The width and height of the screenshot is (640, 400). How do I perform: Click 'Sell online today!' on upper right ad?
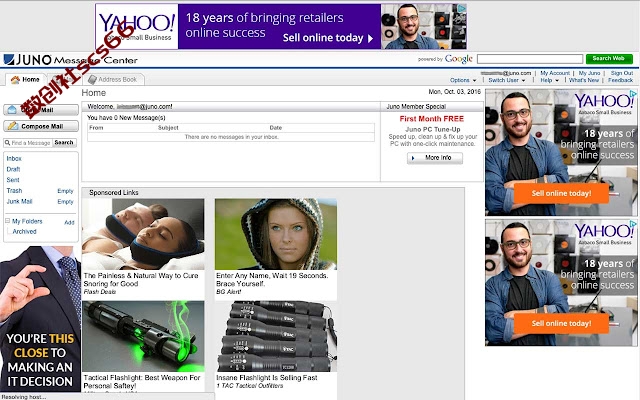pos(561,193)
